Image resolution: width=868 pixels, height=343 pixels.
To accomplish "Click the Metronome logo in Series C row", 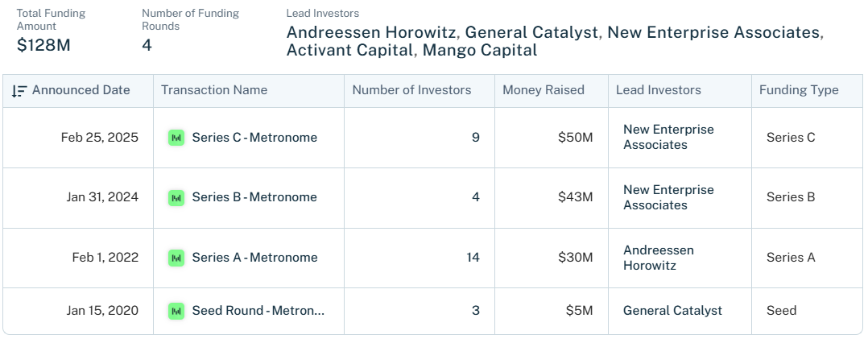I will pos(176,137).
